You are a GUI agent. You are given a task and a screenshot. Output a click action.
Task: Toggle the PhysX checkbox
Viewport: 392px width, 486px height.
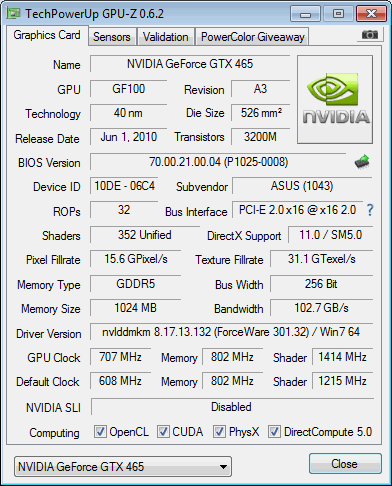tap(219, 431)
